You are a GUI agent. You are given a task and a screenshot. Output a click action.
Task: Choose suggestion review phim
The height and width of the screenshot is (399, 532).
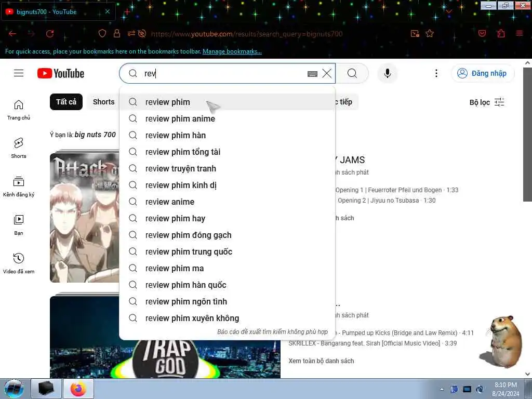point(228,102)
